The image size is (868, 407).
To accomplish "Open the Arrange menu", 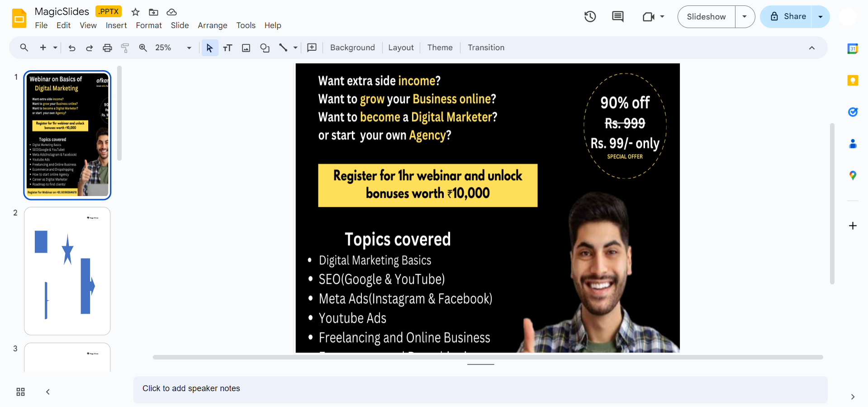I will click(x=212, y=25).
